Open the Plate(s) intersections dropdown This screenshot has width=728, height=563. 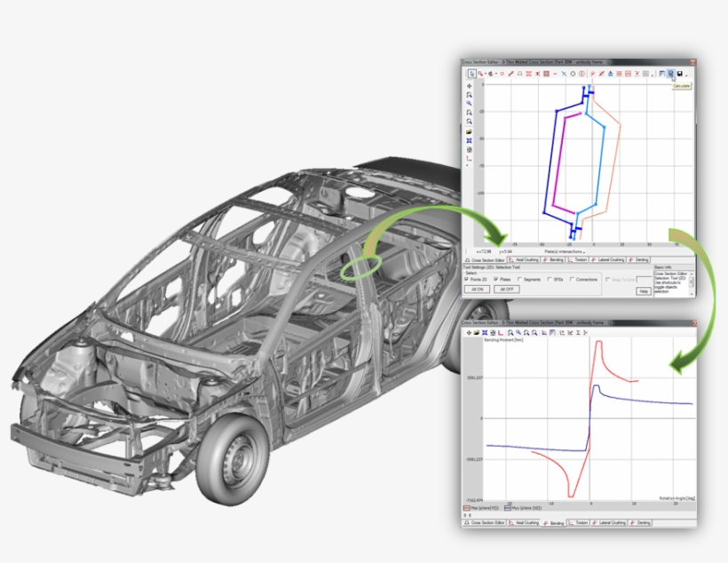coord(583,252)
